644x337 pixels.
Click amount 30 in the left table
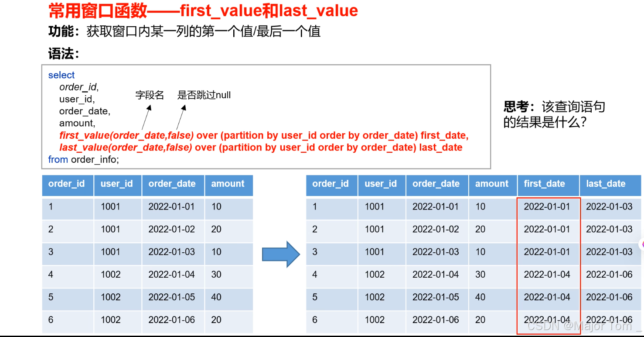(x=216, y=275)
